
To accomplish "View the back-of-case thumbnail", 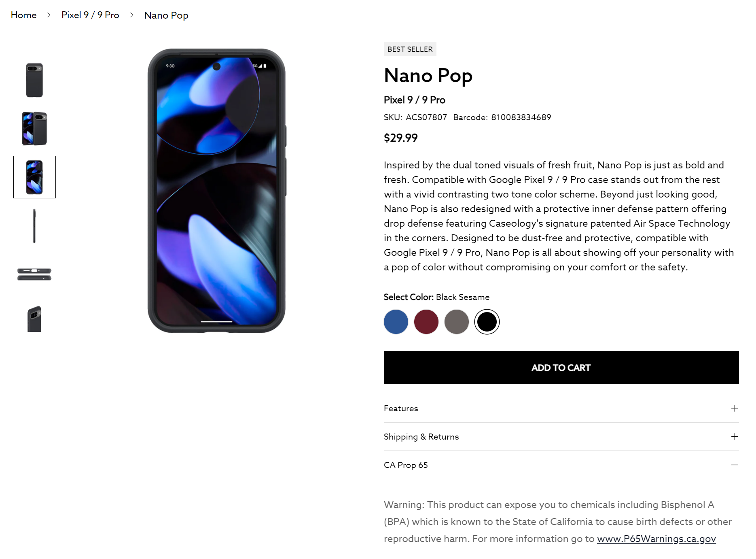I will click(34, 80).
